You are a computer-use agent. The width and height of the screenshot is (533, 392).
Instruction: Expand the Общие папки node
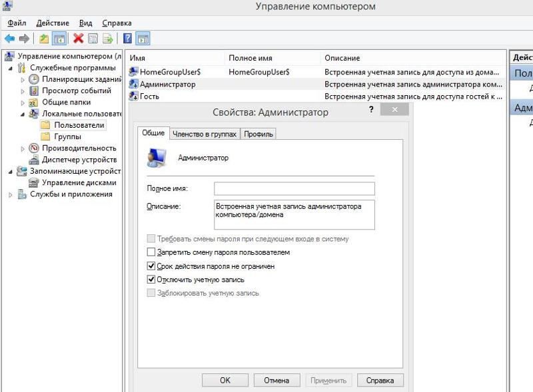23,102
